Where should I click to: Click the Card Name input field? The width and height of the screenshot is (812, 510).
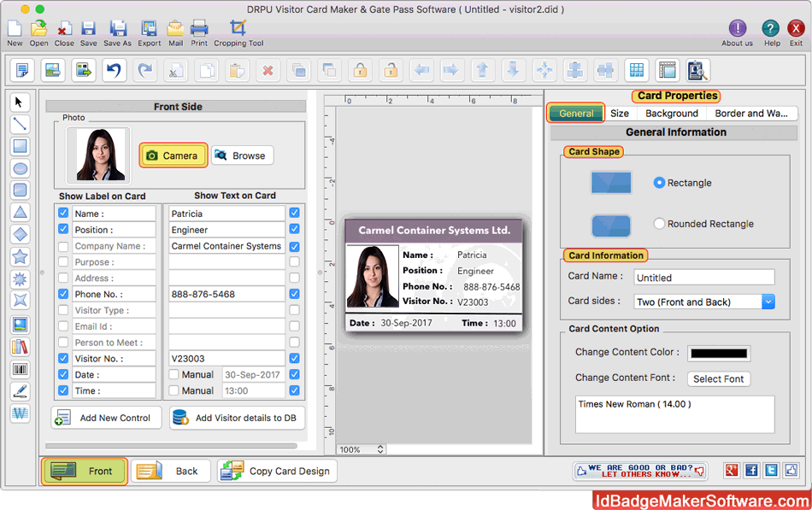coord(704,278)
